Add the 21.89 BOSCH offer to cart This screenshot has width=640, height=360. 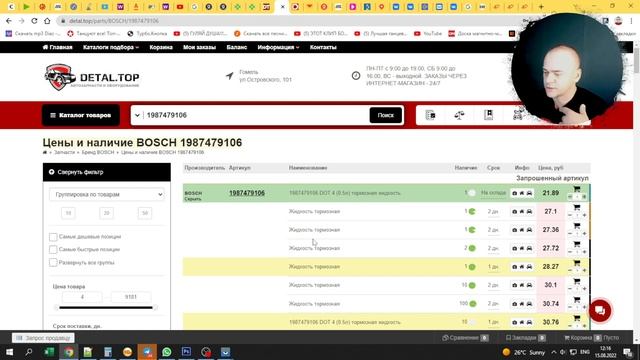tap(577, 189)
